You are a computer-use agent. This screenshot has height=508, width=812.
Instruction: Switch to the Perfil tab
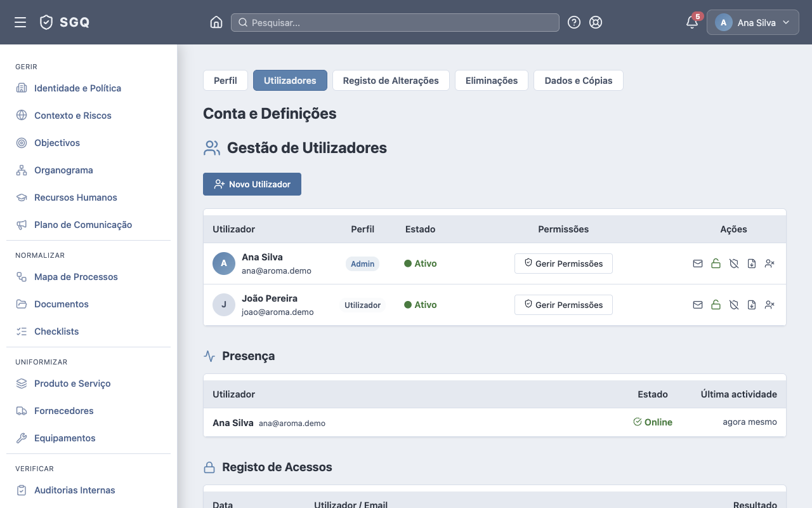(225, 81)
